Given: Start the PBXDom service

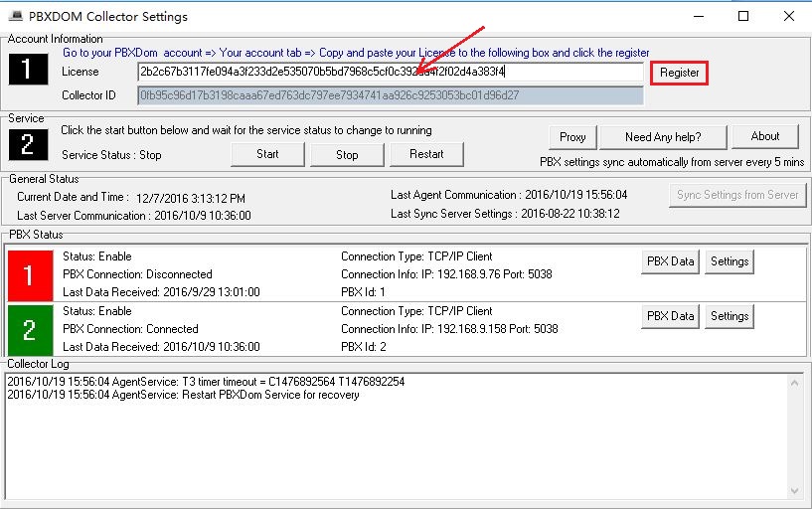Looking at the screenshot, I should click(x=267, y=154).
